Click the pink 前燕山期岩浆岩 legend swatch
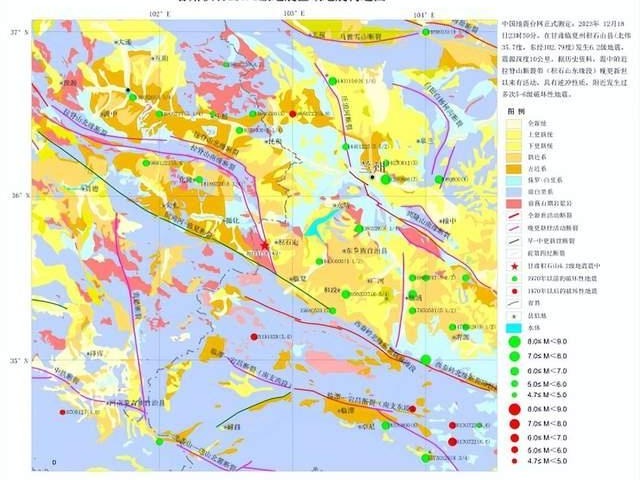This screenshot has height=480, width=640. coord(512,203)
